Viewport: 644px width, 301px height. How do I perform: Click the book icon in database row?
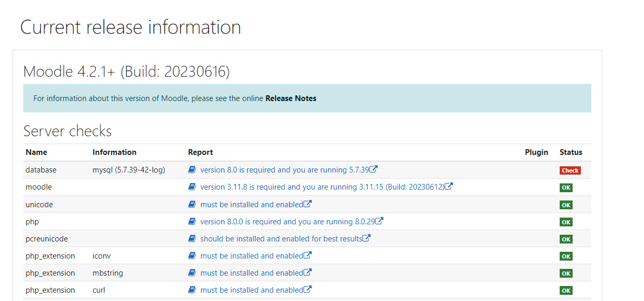tap(192, 170)
